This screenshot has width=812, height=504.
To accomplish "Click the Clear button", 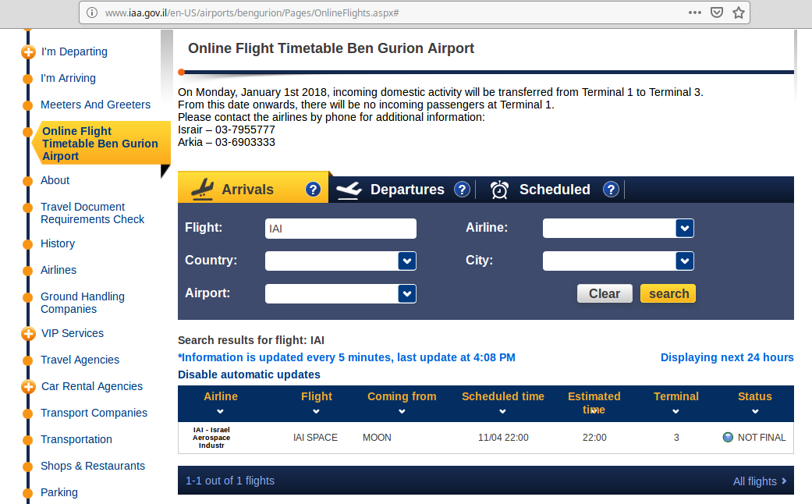I will click(x=605, y=293).
